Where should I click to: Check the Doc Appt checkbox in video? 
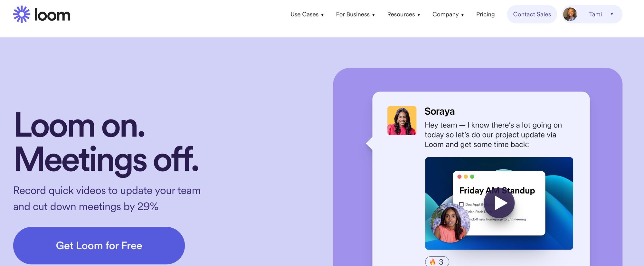[x=461, y=204]
